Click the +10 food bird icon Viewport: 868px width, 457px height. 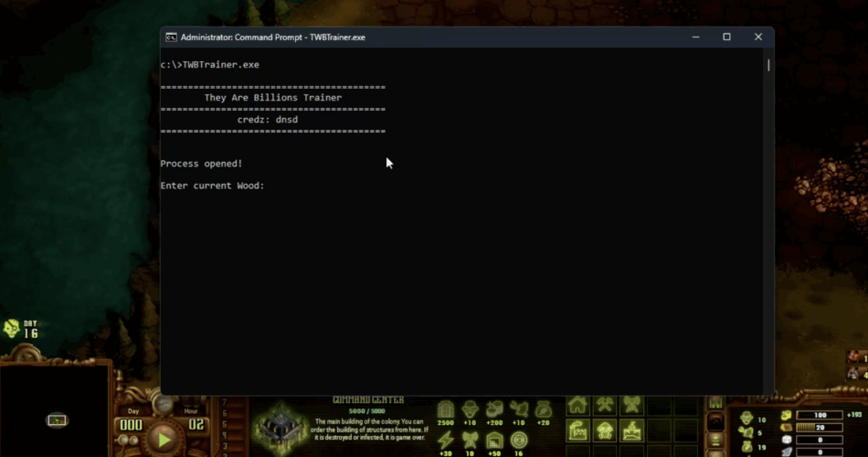(519, 409)
